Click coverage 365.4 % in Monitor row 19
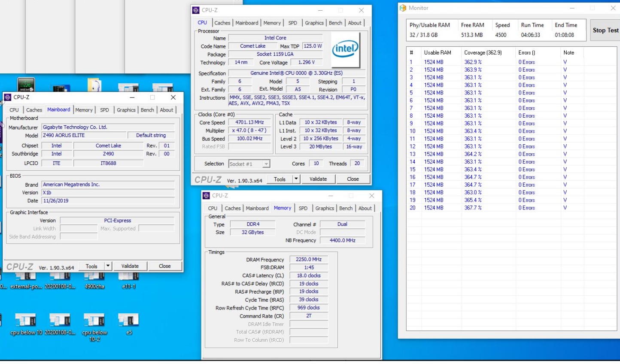The width and height of the screenshot is (620, 364). 473,200
